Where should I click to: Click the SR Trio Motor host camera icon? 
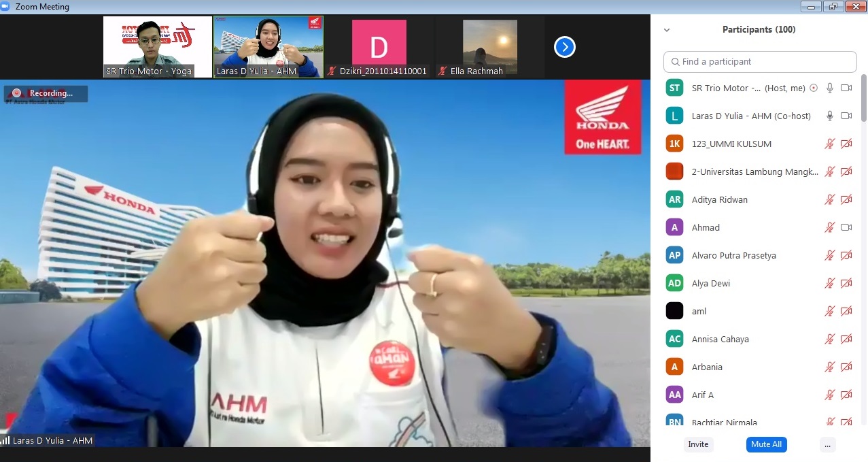846,88
